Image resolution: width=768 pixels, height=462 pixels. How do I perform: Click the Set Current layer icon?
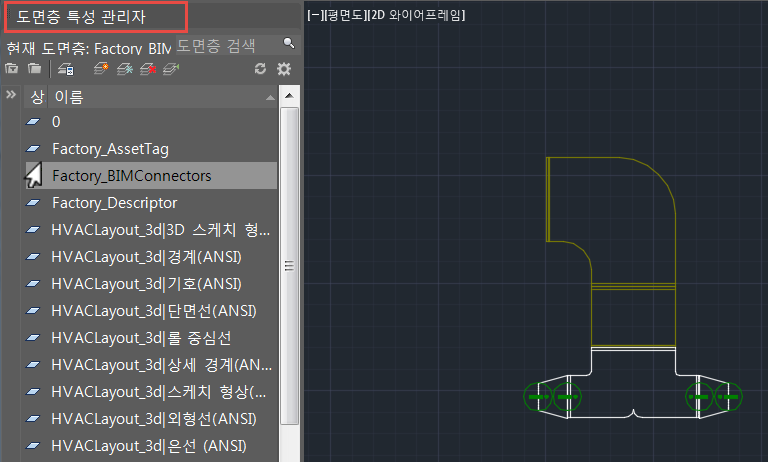(x=171, y=69)
